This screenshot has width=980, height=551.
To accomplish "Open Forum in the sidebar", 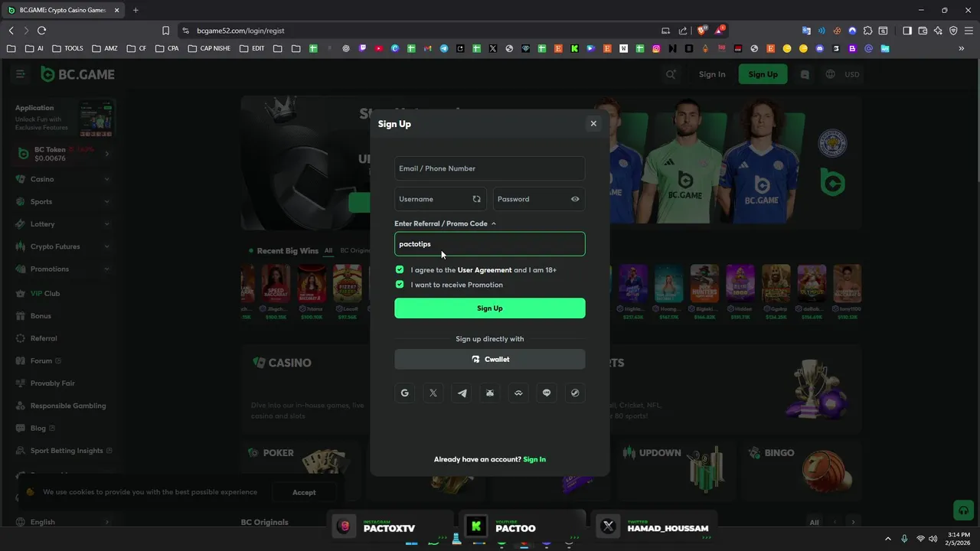I will point(63,360).
